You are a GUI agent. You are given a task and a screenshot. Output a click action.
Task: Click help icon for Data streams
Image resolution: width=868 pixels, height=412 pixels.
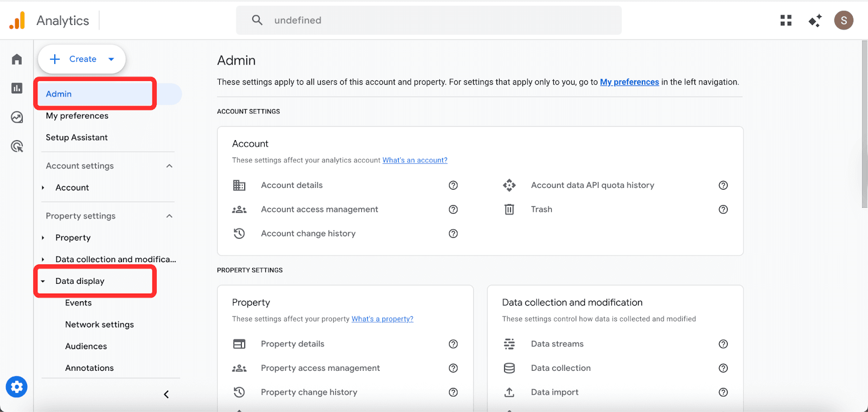[723, 344]
